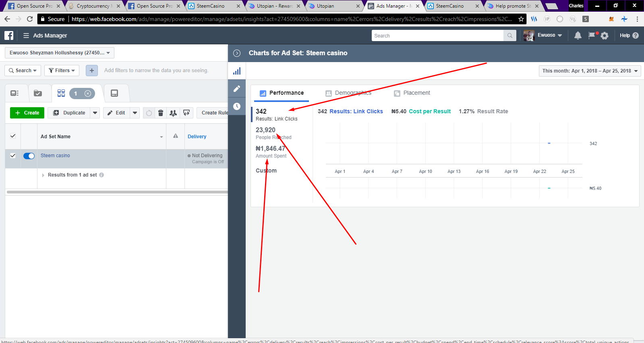The image size is (644, 343).
Task: Open the account selector dropdown Ewuoso Sheyzman
Action: pos(60,53)
